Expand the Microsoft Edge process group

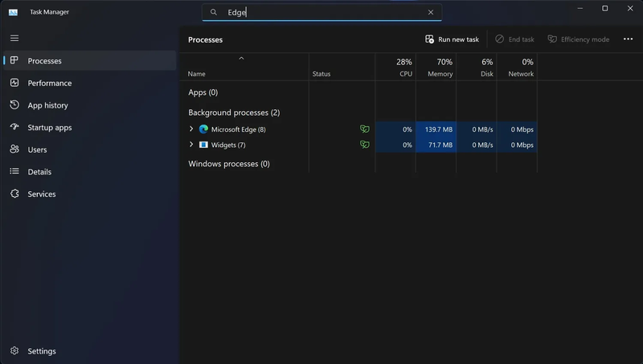(x=191, y=129)
